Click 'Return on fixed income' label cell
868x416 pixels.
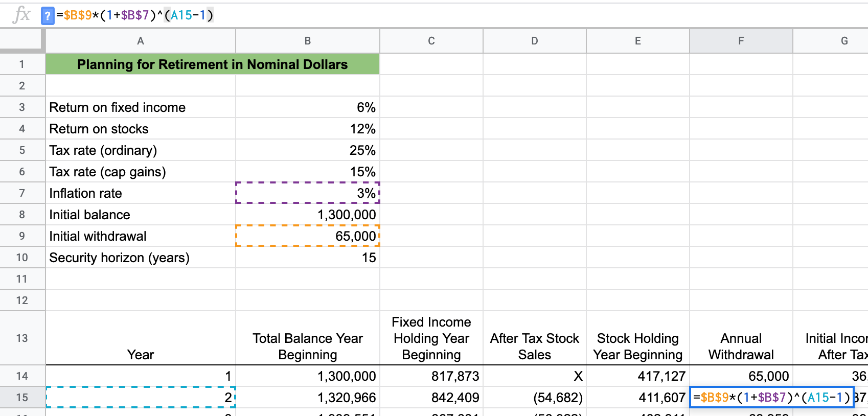pyautogui.click(x=141, y=107)
